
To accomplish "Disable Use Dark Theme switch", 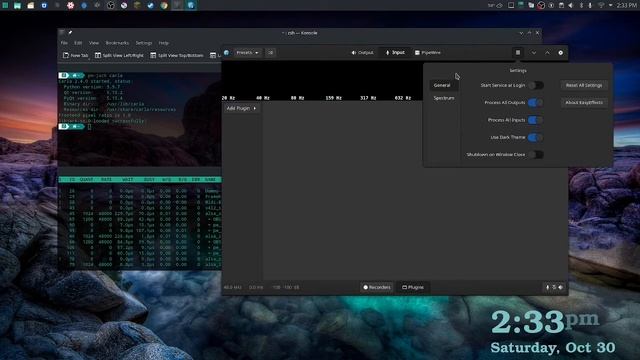I will 536,138.
